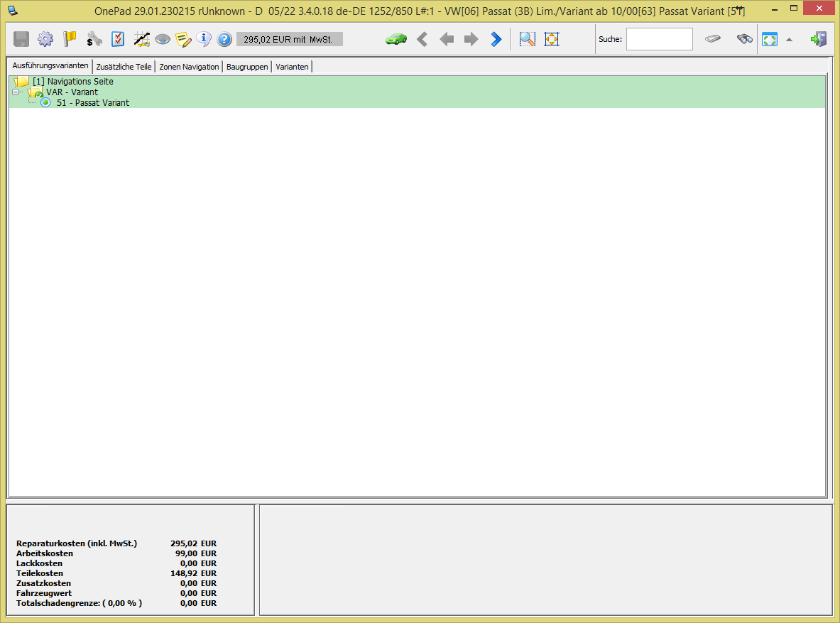Click into the Suche search field
Image resolution: width=840 pixels, height=623 pixels.
(660, 39)
